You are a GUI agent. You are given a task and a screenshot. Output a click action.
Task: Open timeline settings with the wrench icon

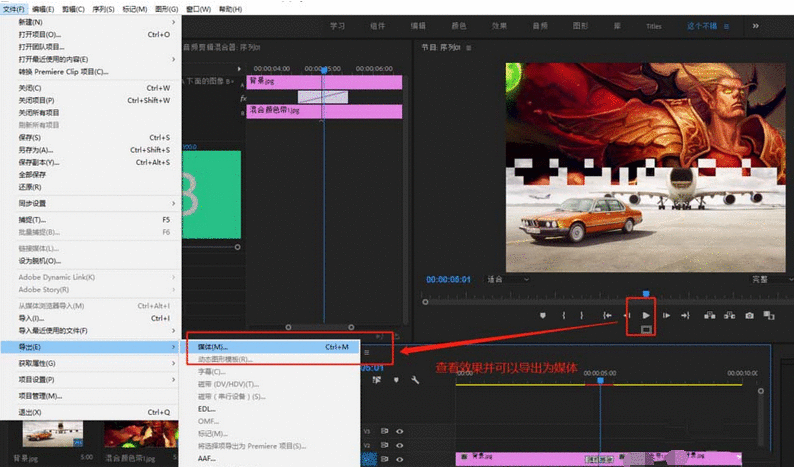point(415,380)
